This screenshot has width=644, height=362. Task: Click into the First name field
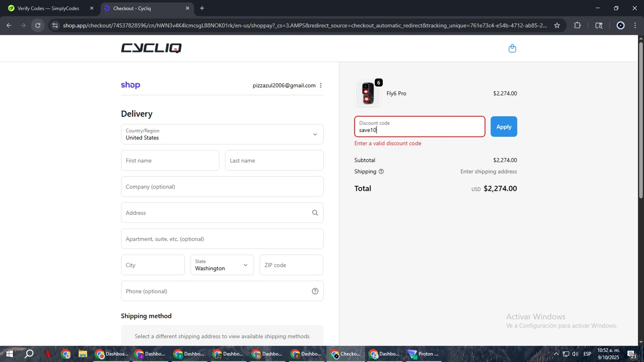(170, 160)
